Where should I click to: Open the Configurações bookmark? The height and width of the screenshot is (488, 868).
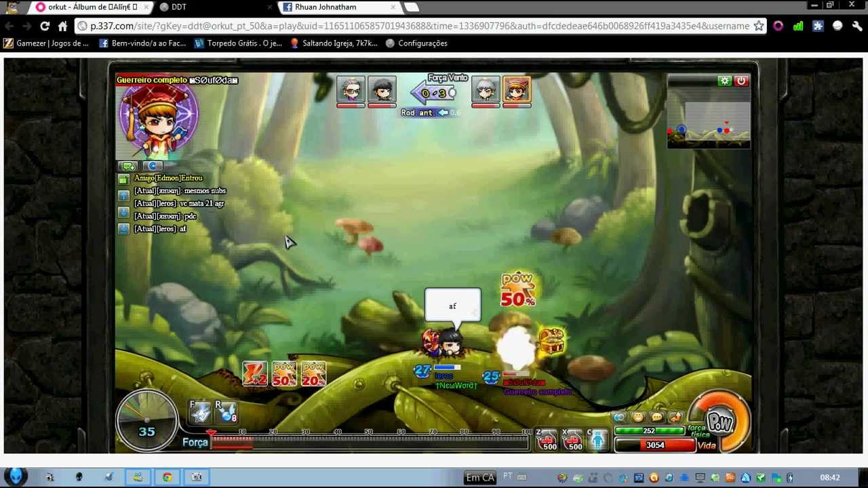point(416,43)
